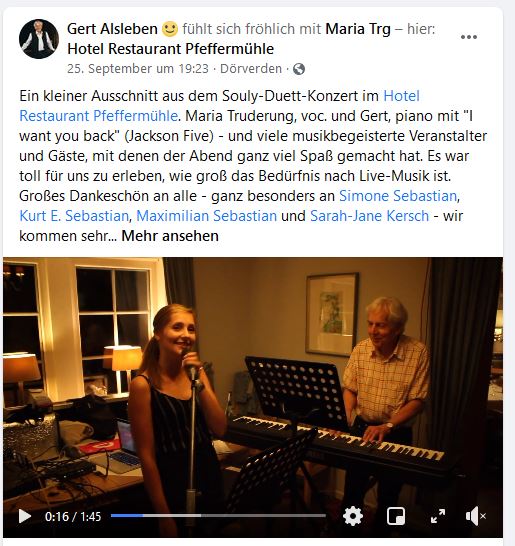The image size is (515, 546).
Task: Click Simone Sebastian tagged name
Action: click(x=398, y=196)
